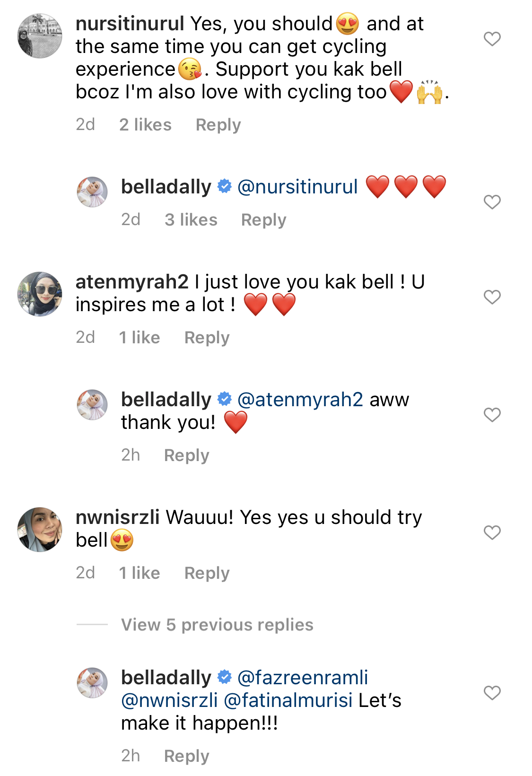The width and height of the screenshot is (532, 776).
Task: Open nursitinurul's profile picture
Action: click(40, 36)
